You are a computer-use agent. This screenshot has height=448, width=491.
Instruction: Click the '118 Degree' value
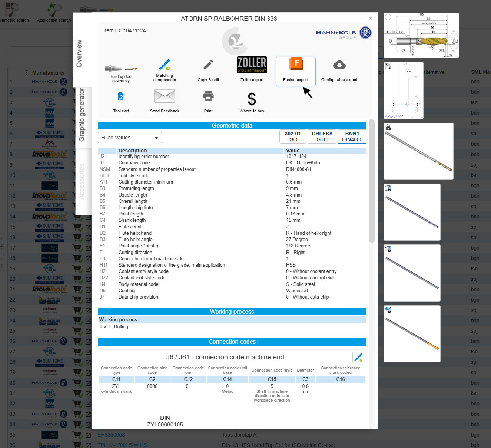298,246
